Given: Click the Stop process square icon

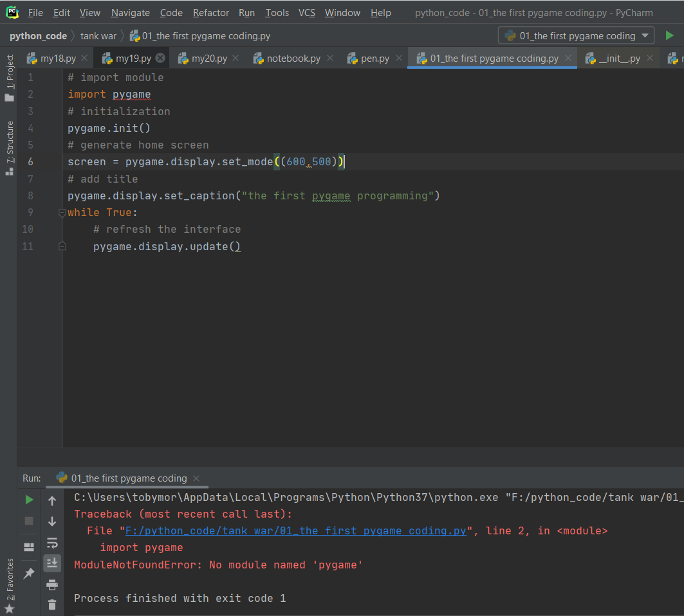Looking at the screenshot, I should (x=29, y=521).
